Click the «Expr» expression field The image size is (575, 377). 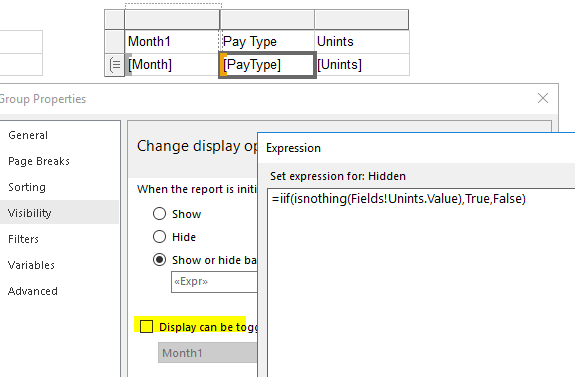(x=214, y=282)
